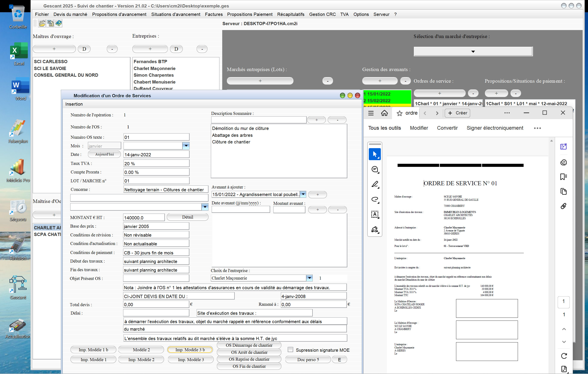The height and width of the screenshot is (374, 588).
Task: Open the attachments paperclip panel icon
Action: point(563,206)
